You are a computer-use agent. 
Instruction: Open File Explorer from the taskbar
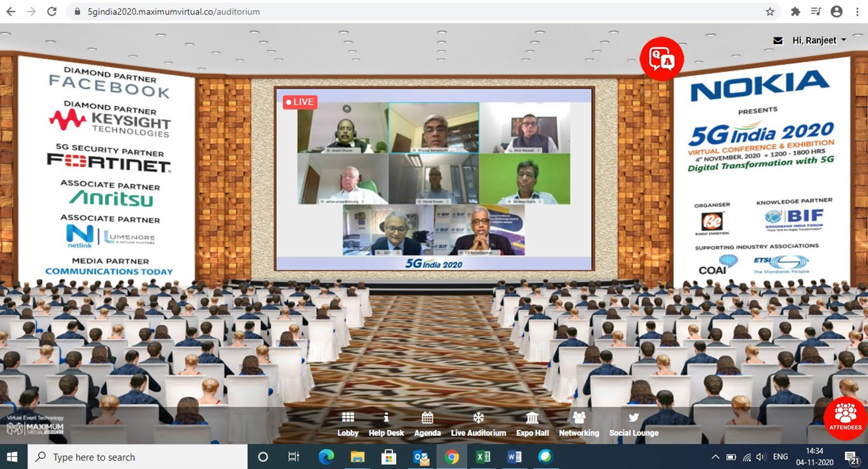pos(357,457)
